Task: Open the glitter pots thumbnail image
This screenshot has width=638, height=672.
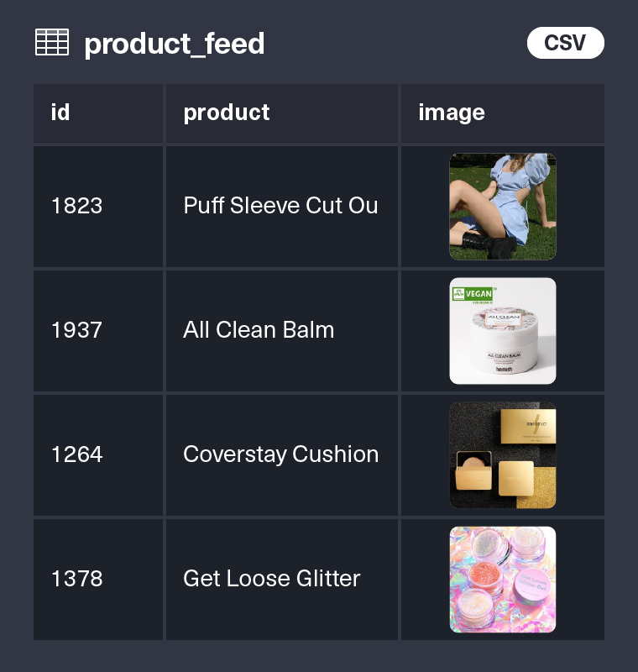Action: coord(503,579)
